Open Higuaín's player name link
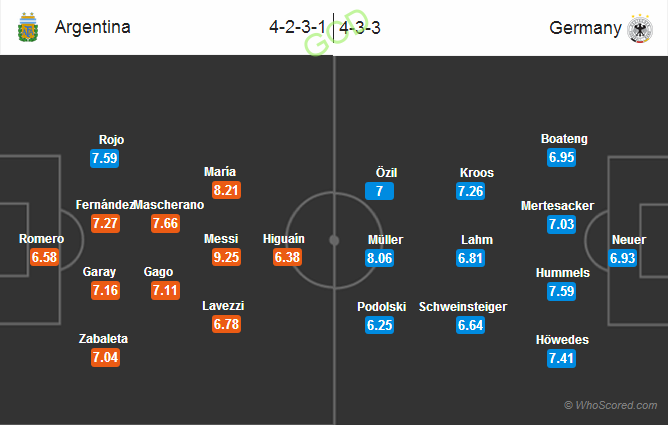 coord(284,239)
